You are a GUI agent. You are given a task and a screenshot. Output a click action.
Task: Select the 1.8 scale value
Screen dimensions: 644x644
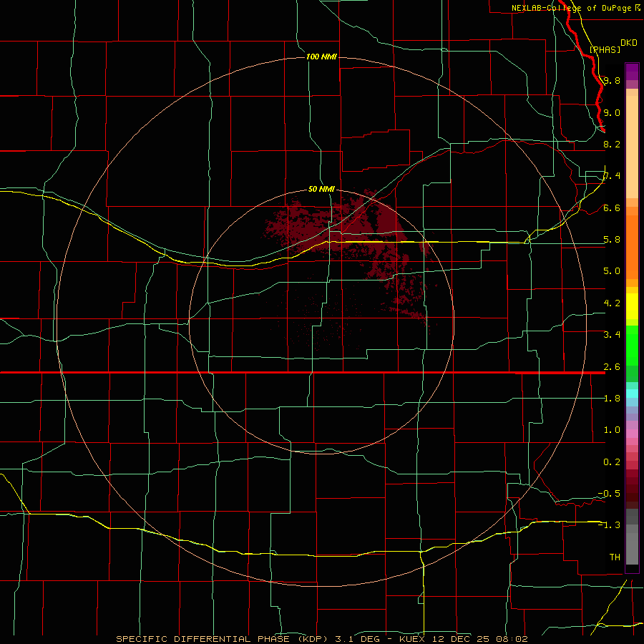click(612, 398)
